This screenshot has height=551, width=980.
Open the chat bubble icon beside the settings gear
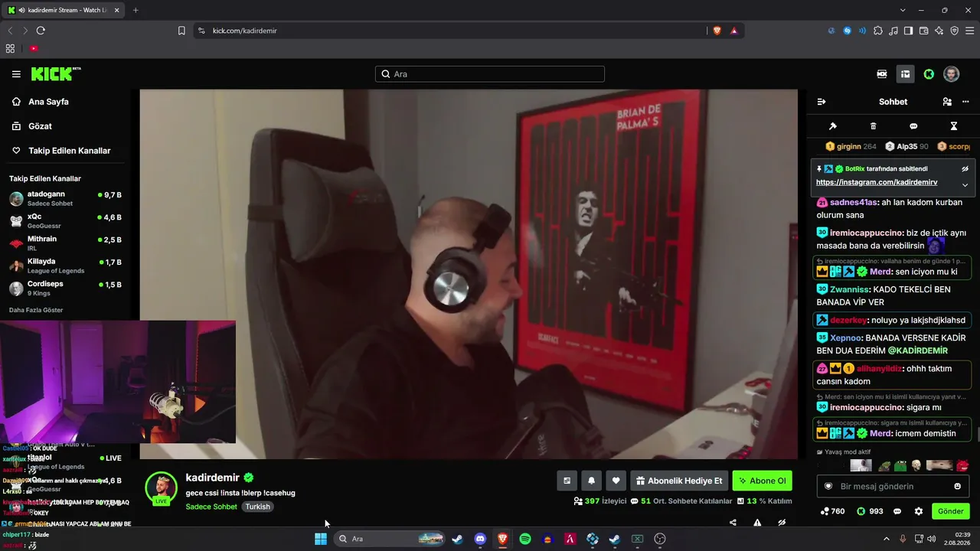(x=897, y=511)
